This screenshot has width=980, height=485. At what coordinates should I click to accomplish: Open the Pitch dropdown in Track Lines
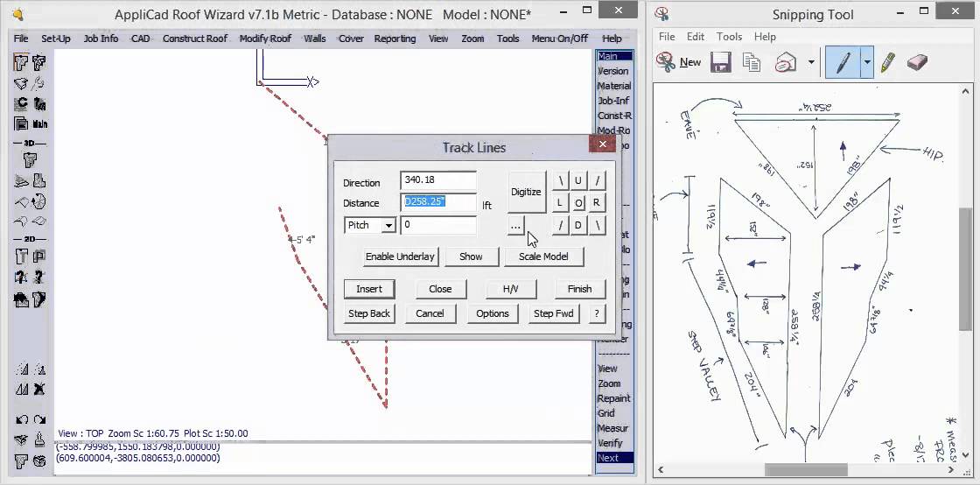click(388, 225)
